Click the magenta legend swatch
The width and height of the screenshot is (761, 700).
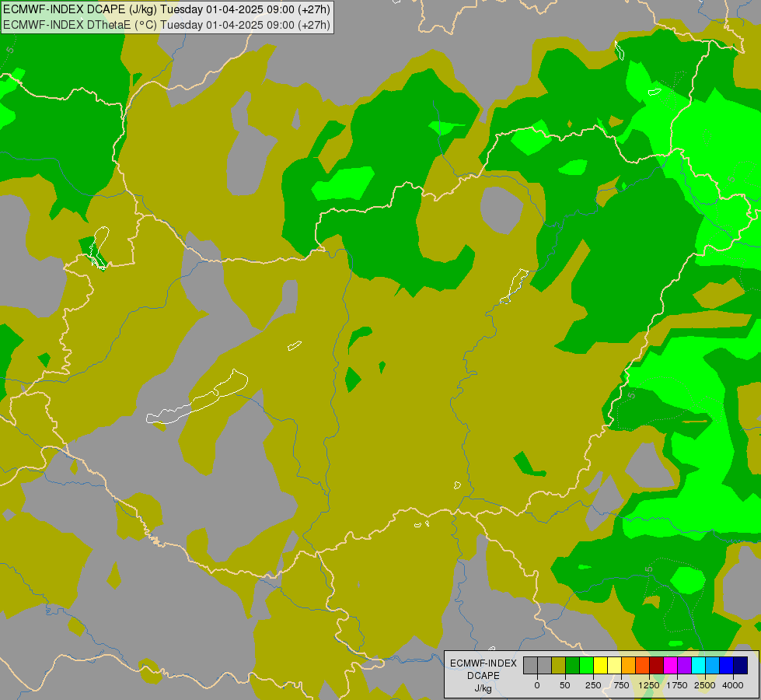tap(670, 665)
